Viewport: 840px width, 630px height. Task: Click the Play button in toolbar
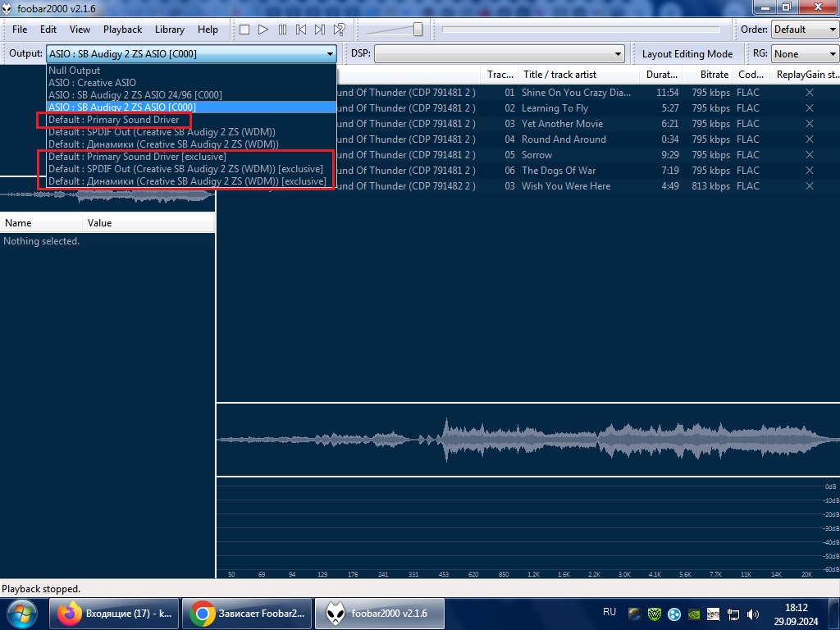pos(263,30)
